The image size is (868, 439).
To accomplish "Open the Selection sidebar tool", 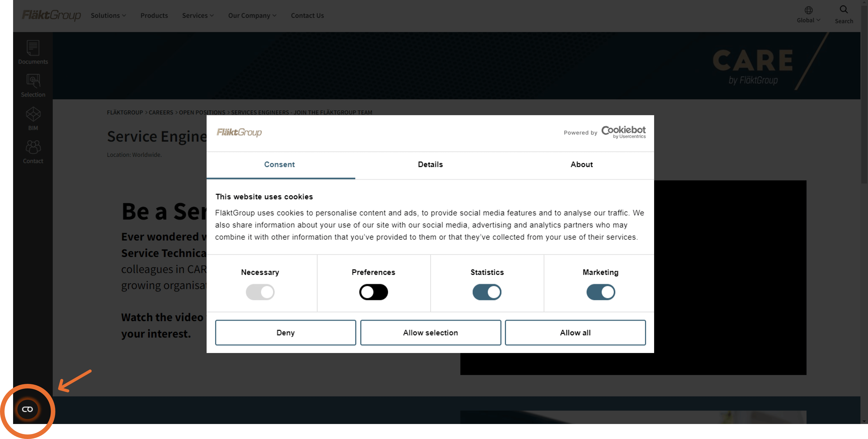I will point(33,86).
